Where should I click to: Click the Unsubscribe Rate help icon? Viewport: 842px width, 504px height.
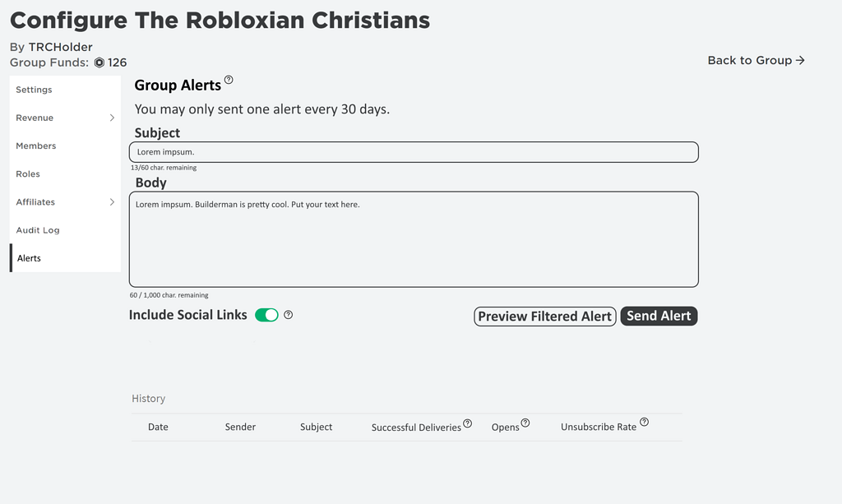coord(645,421)
